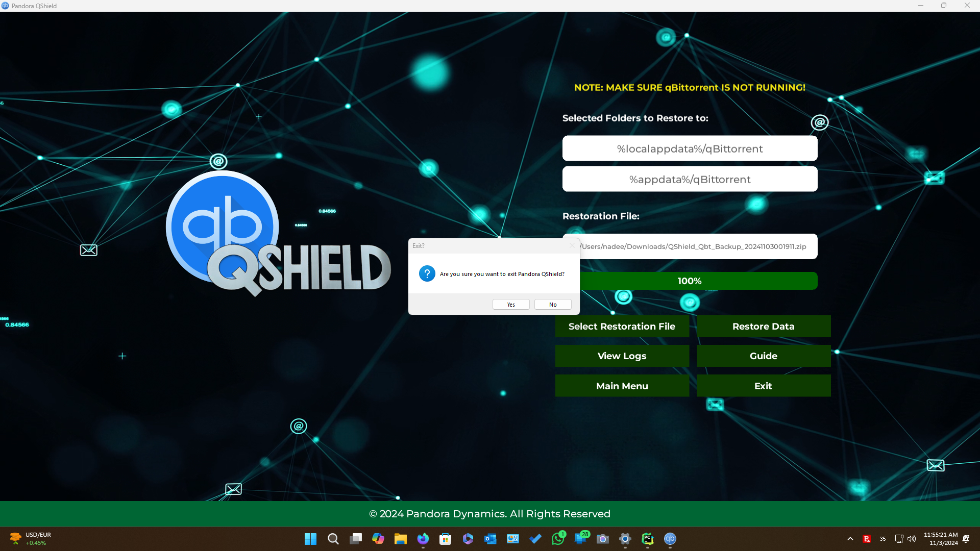Open WhatsApp taskbar icon
Screen dimensions: 980x551
pyautogui.click(x=558, y=539)
